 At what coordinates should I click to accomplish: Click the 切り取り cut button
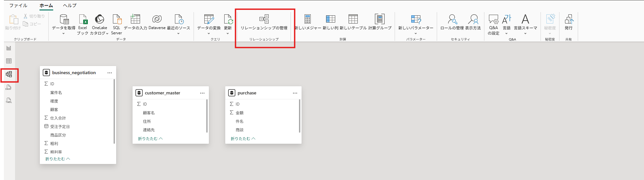(x=34, y=16)
